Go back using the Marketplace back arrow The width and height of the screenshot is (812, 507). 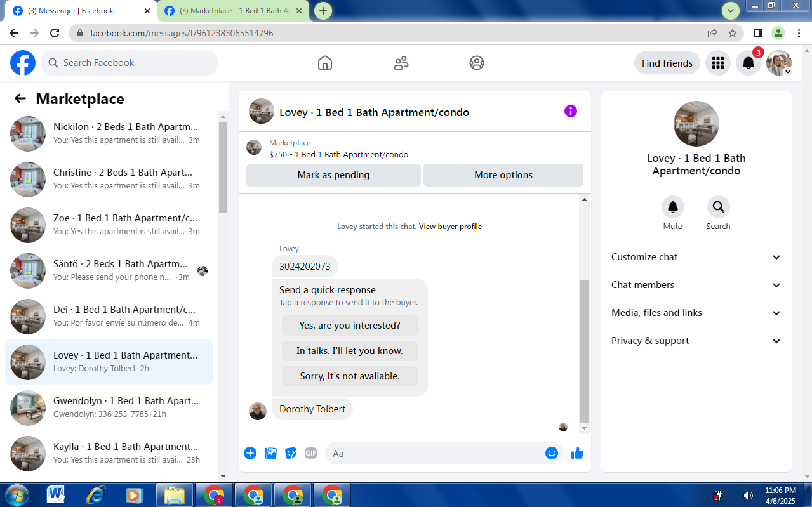pos(20,98)
